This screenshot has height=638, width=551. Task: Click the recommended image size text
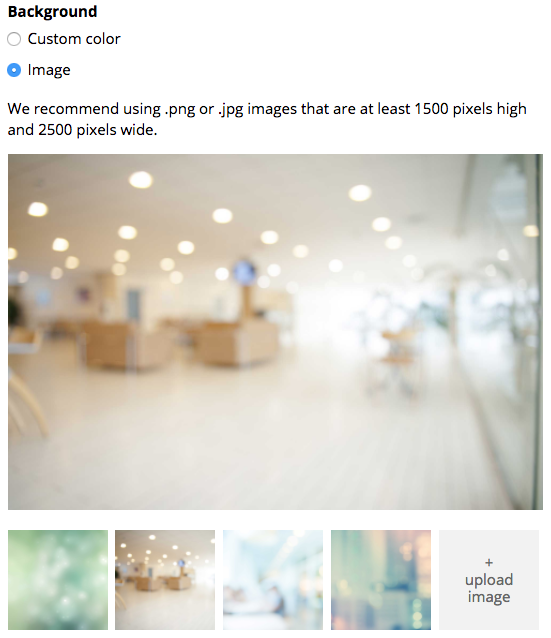click(267, 119)
